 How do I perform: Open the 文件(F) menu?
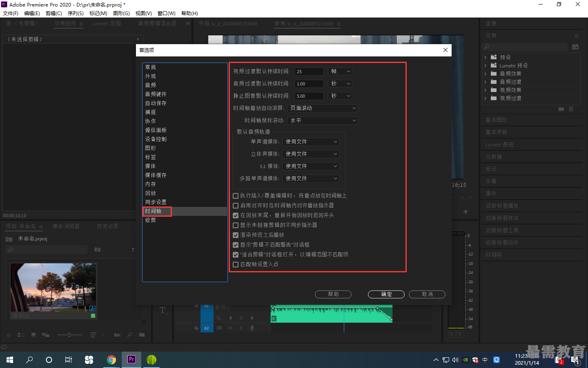point(11,13)
